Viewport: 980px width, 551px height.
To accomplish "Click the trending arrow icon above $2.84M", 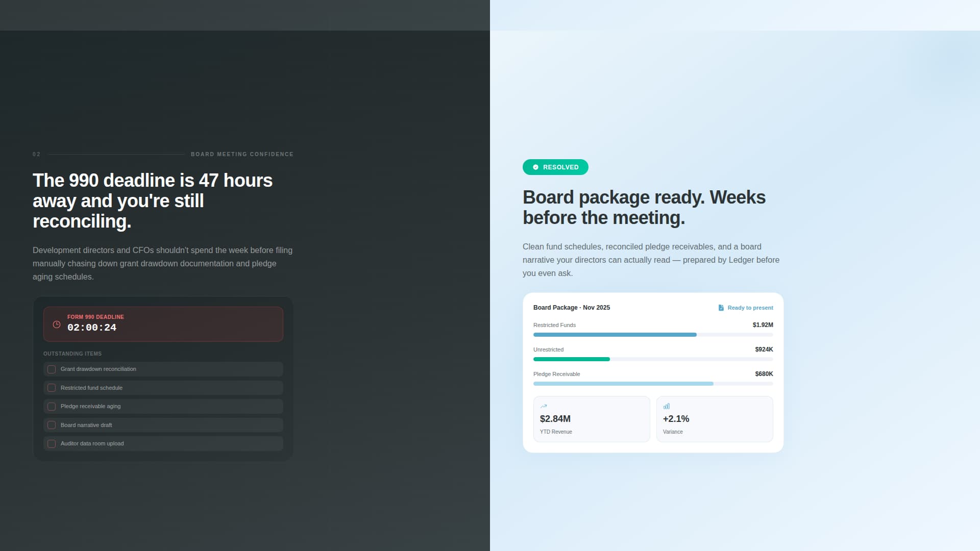I will (x=544, y=407).
